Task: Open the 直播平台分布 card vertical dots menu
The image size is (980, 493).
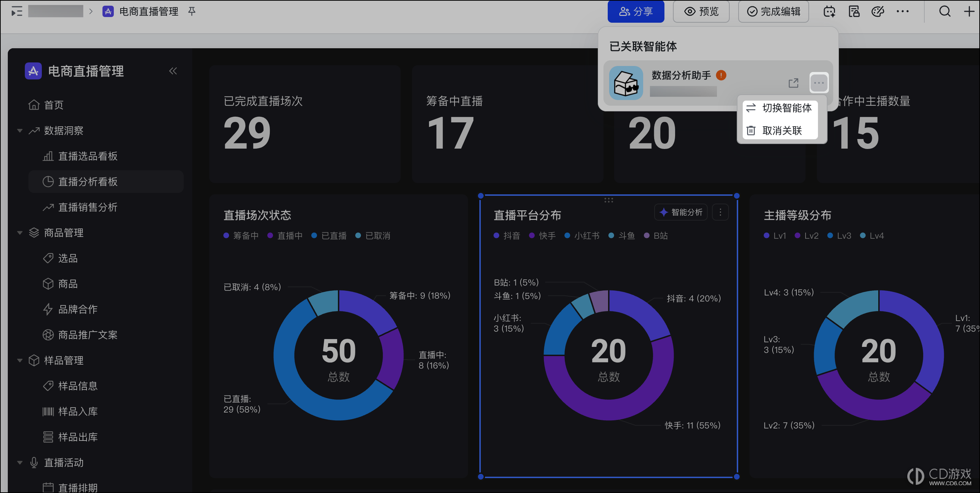Action: 720,212
